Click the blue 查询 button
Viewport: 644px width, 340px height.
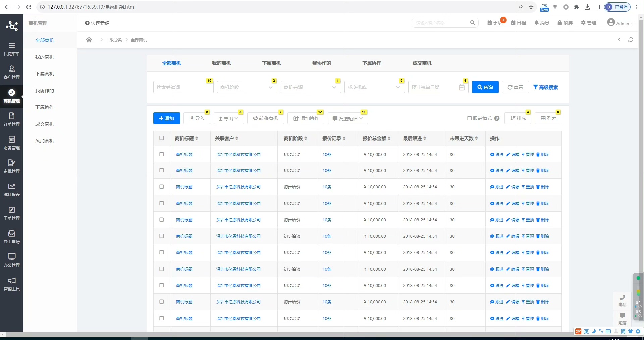tap(485, 87)
